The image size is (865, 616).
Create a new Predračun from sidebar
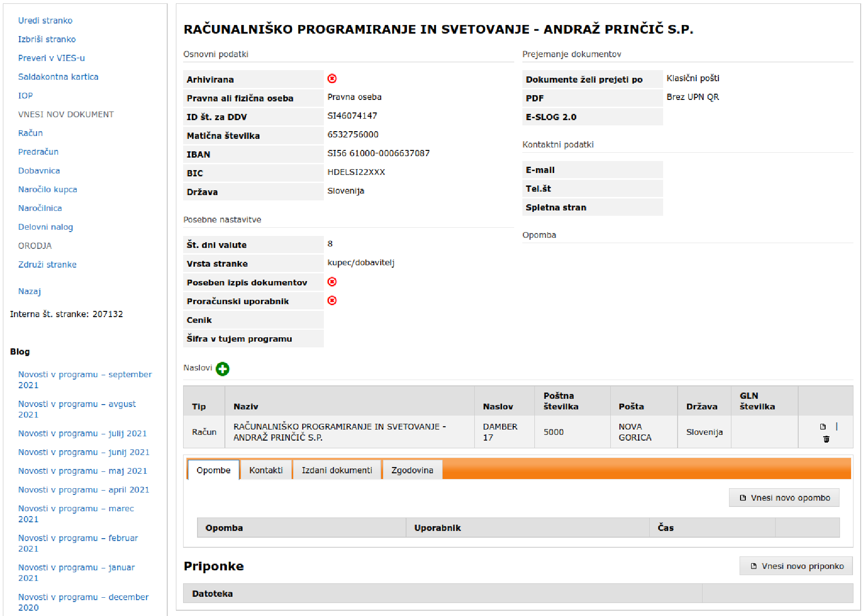pos(38,152)
